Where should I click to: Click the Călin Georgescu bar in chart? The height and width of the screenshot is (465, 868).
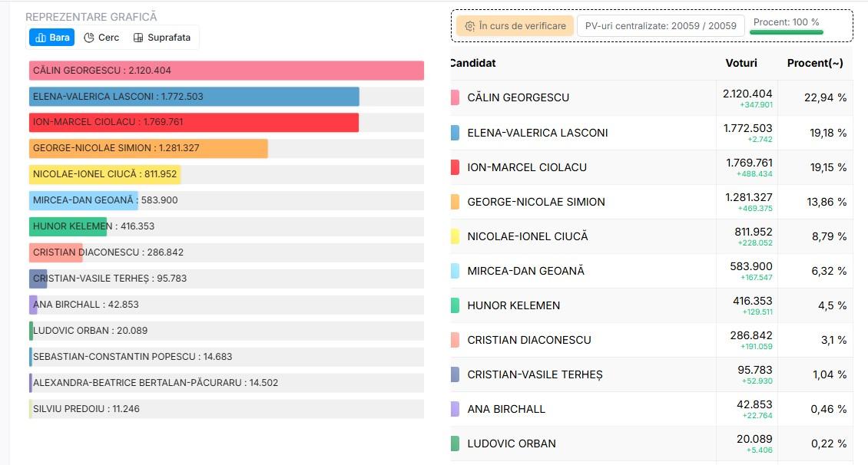pyautogui.click(x=227, y=71)
